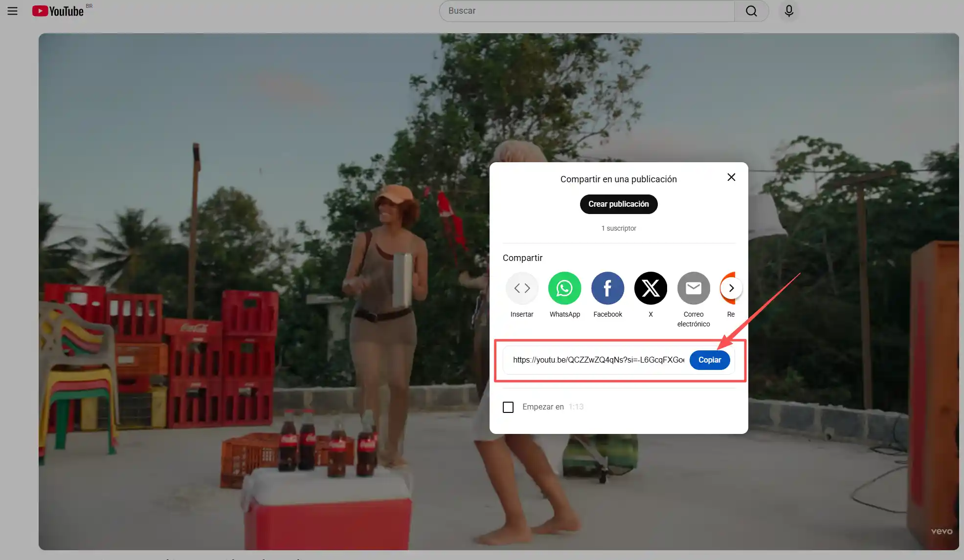This screenshot has height=560, width=964.
Task: Enable the Empezar en checkbox
Action: tap(508, 407)
